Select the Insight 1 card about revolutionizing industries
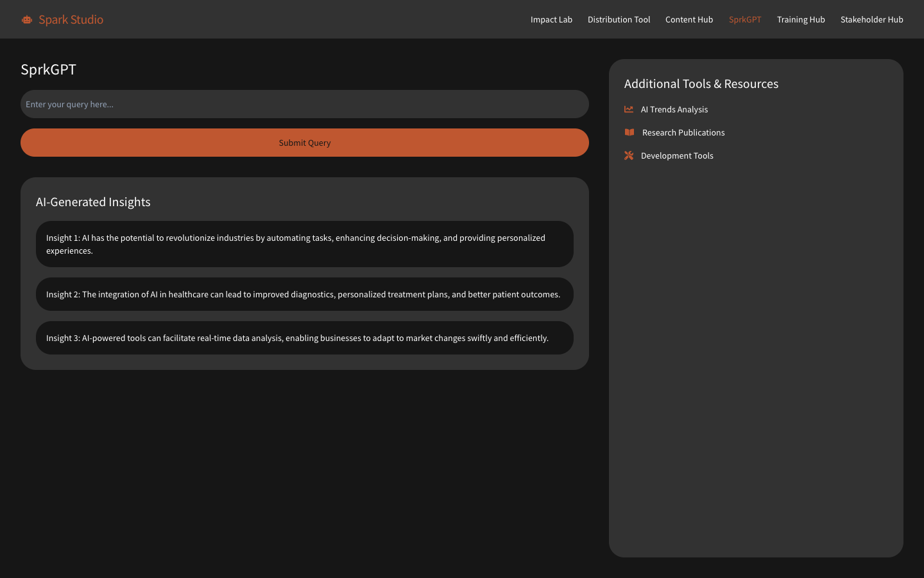Screen dimensions: 924x578 pos(304,244)
